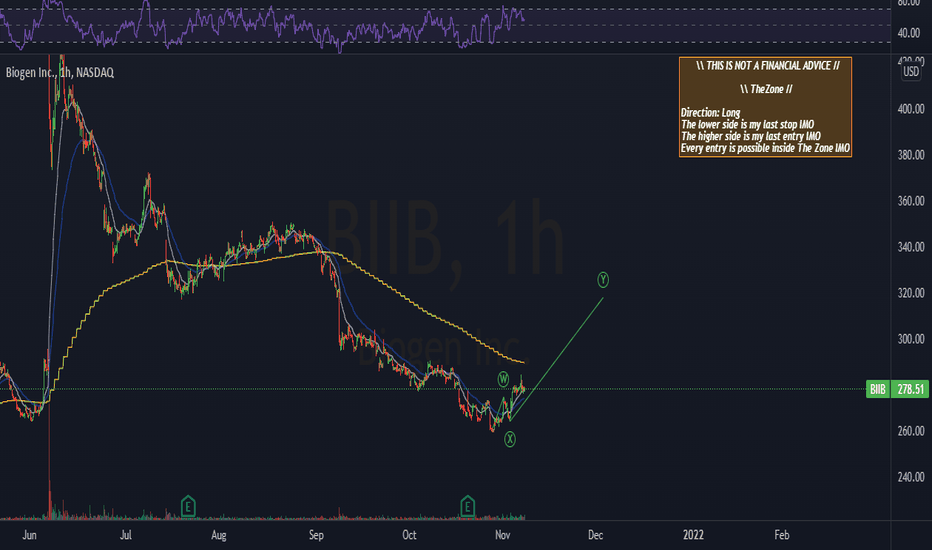Click the Sep label on time axis
Image resolution: width=932 pixels, height=550 pixels.
click(x=316, y=535)
